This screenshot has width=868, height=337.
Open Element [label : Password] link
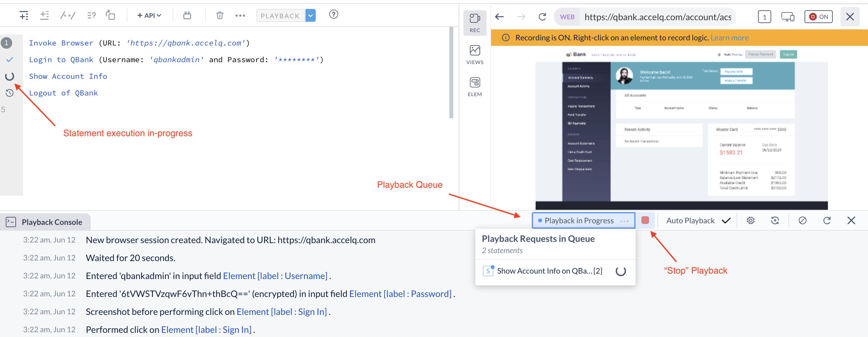pyautogui.click(x=400, y=294)
